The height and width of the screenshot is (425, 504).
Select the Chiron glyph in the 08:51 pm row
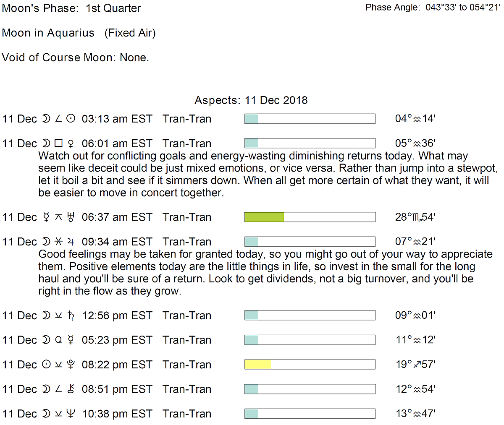[71, 389]
